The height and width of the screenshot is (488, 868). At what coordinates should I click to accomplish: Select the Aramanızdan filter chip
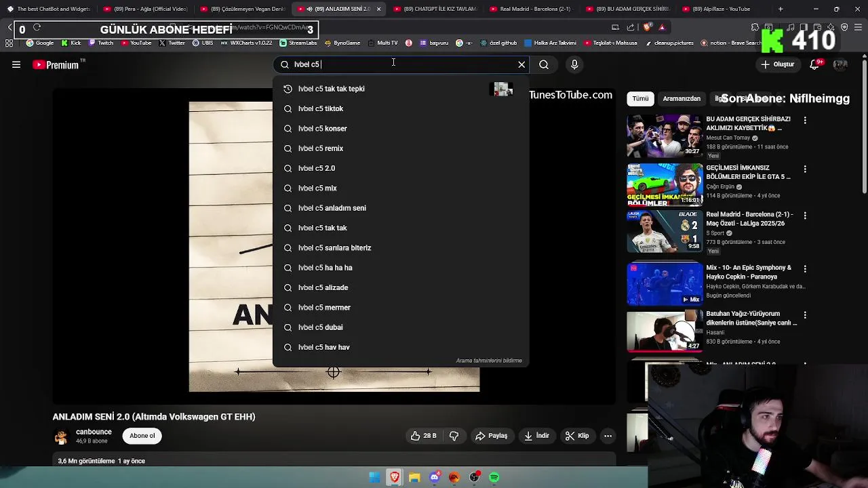point(682,98)
